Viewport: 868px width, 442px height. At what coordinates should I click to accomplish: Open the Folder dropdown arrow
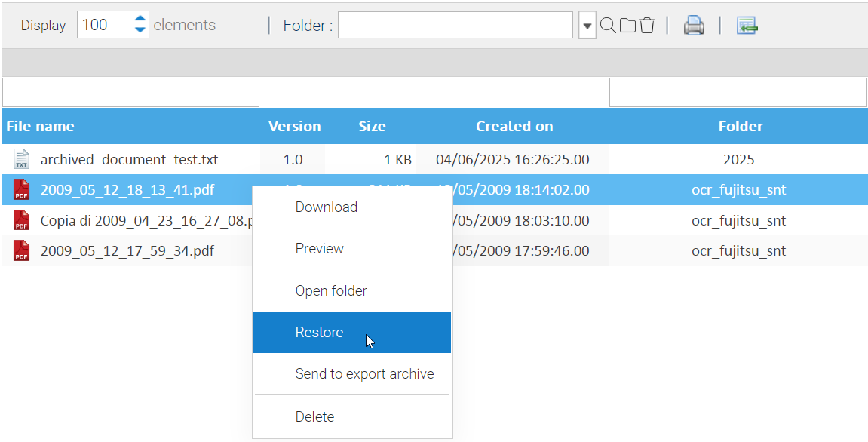tap(587, 26)
